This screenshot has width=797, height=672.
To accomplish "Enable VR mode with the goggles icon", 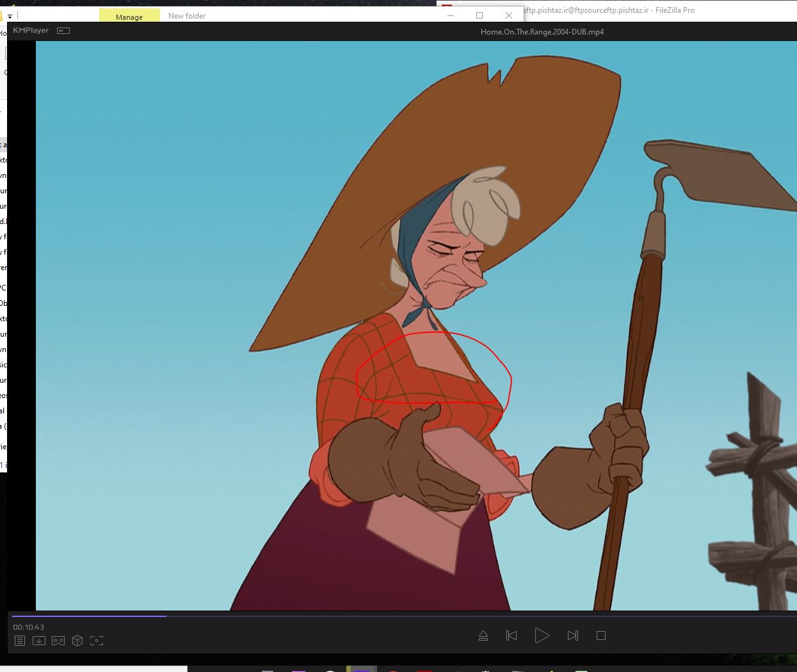I will (58, 641).
